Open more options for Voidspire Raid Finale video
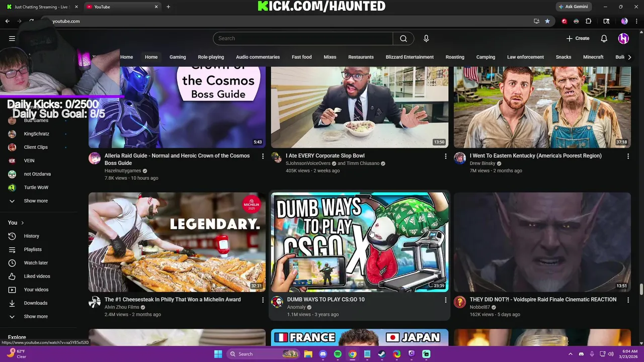This screenshot has width=644, height=362. 628,300
